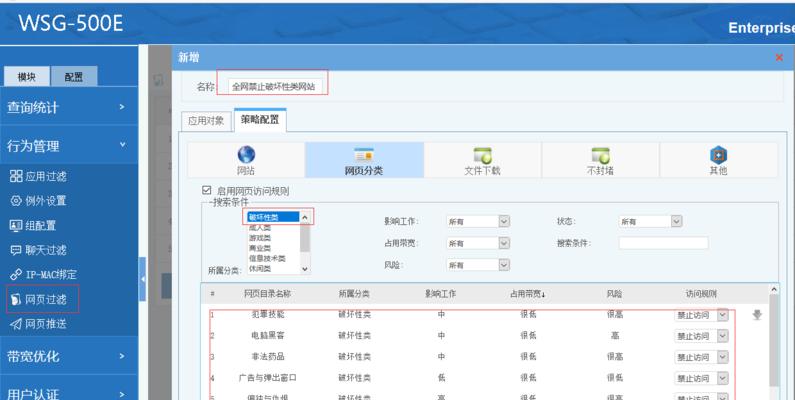Switch to the 策略配置 tab
The image size is (795, 400).
[260, 120]
